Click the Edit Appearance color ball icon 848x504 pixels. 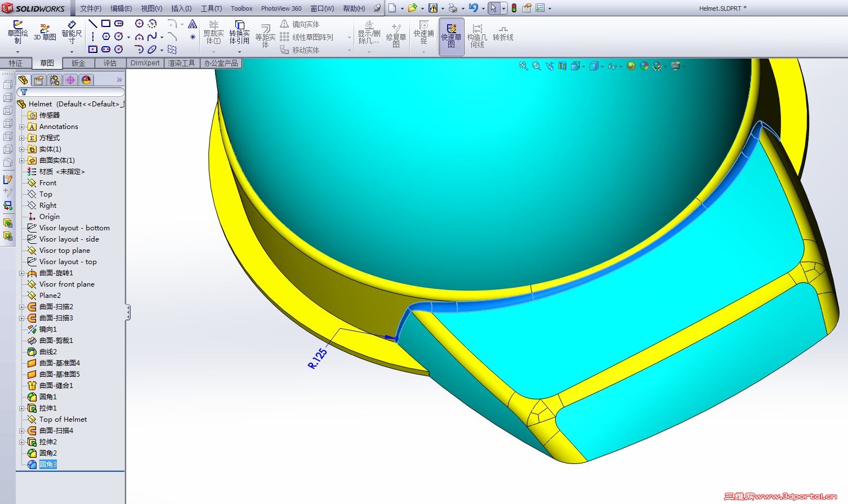click(644, 66)
